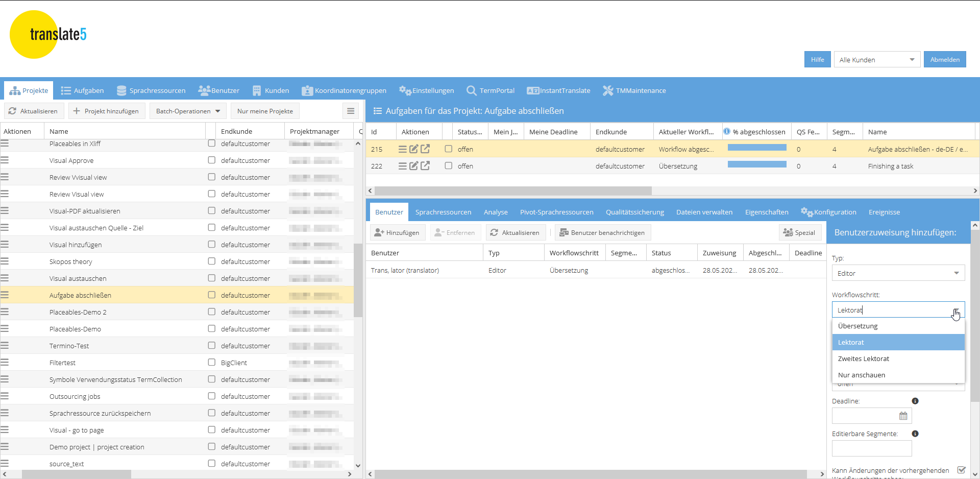Click the Abmelden button

point(944,60)
